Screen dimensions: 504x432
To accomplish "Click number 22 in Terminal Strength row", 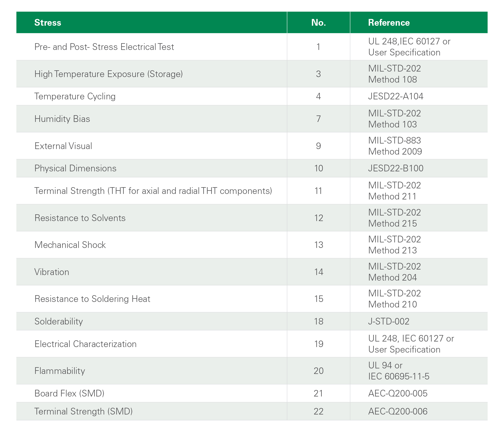I will (x=318, y=411).
